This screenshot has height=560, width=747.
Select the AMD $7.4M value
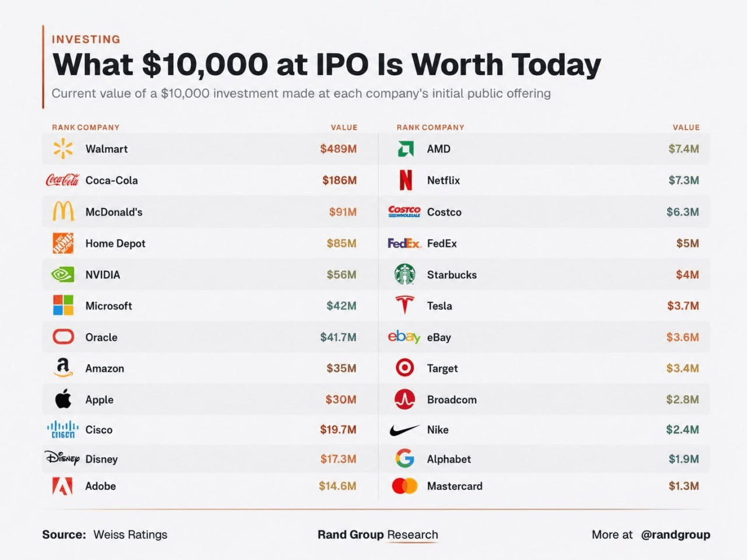pyautogui.click(x=683, y=149)
